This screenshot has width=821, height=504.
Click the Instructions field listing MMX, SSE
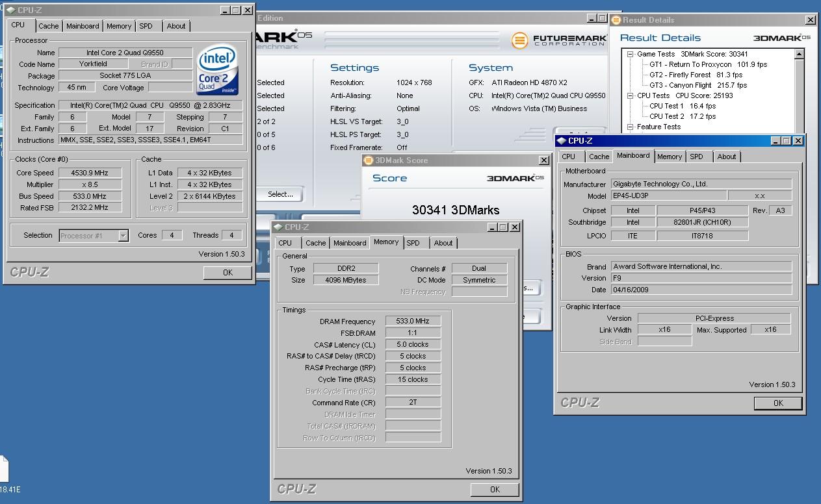[151, 140]
